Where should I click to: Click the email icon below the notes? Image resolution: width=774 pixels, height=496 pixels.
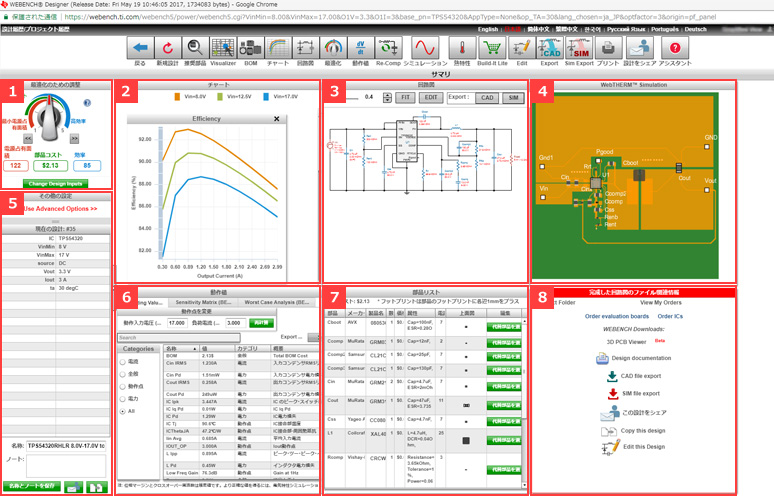pos(73,487)
